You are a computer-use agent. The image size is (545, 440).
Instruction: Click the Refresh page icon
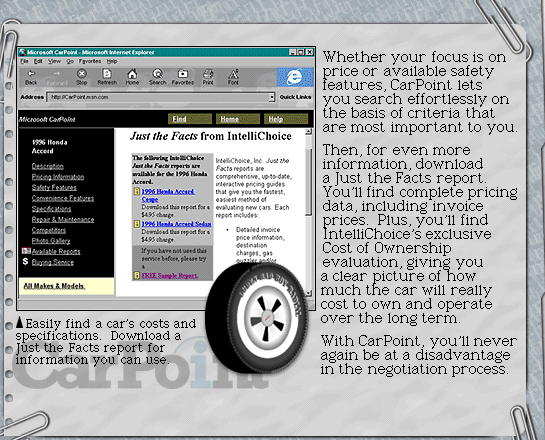coord(107,73)
